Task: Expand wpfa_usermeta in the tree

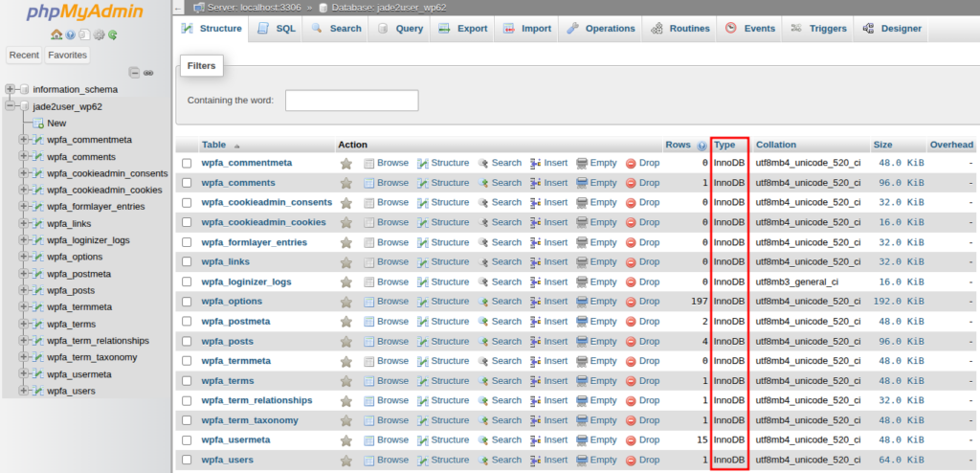Action: click(x=24, y=374)
